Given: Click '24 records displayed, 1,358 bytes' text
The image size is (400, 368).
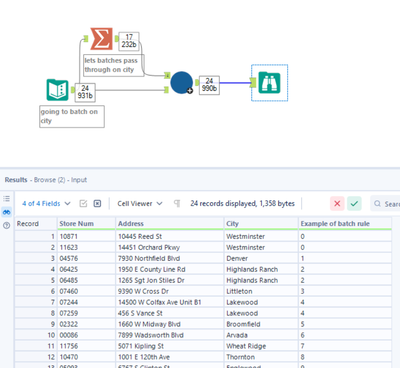Looking at the screenshot, I should [242, 203].
